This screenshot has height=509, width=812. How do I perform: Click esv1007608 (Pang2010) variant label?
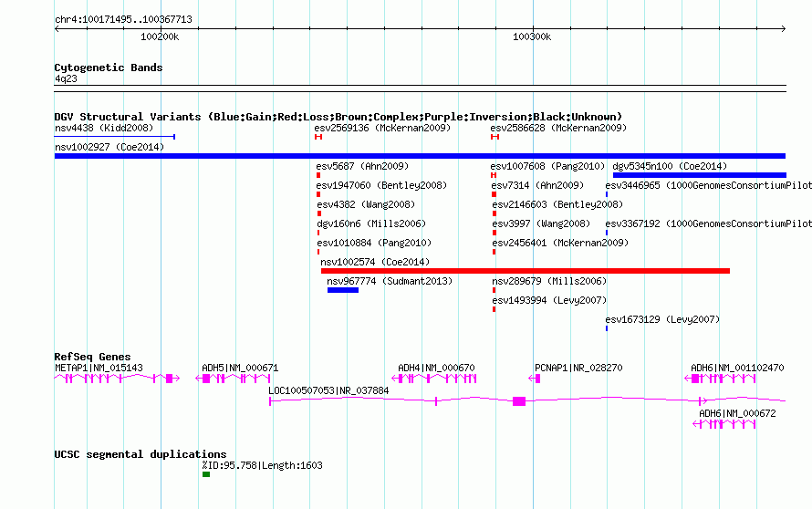click(547, 166)
